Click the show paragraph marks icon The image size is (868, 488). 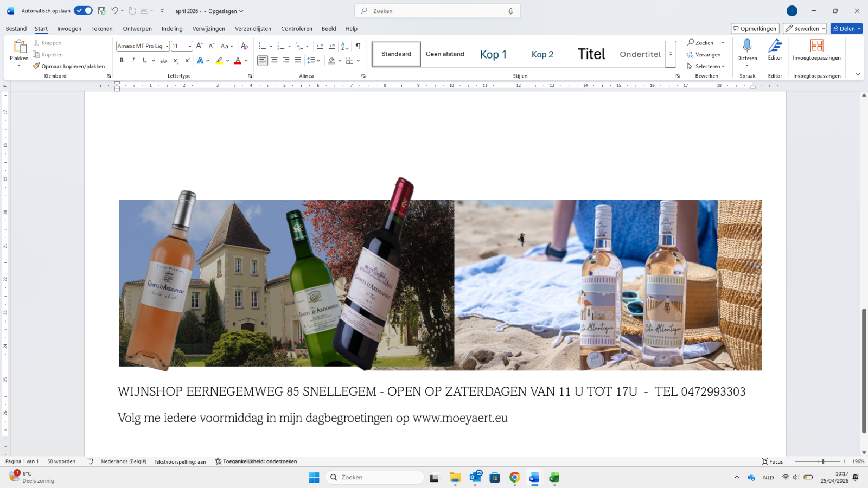358,46
